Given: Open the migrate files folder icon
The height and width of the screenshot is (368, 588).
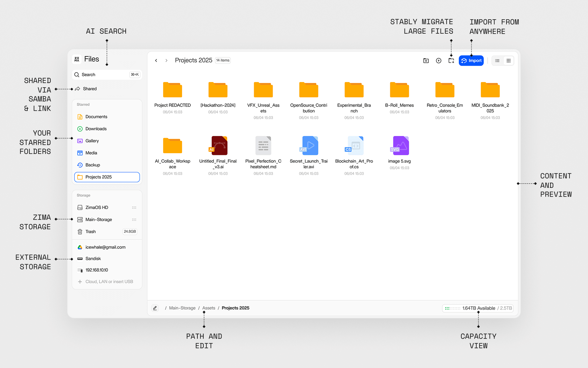Looking at the screenshot, I should click(451, 61).
